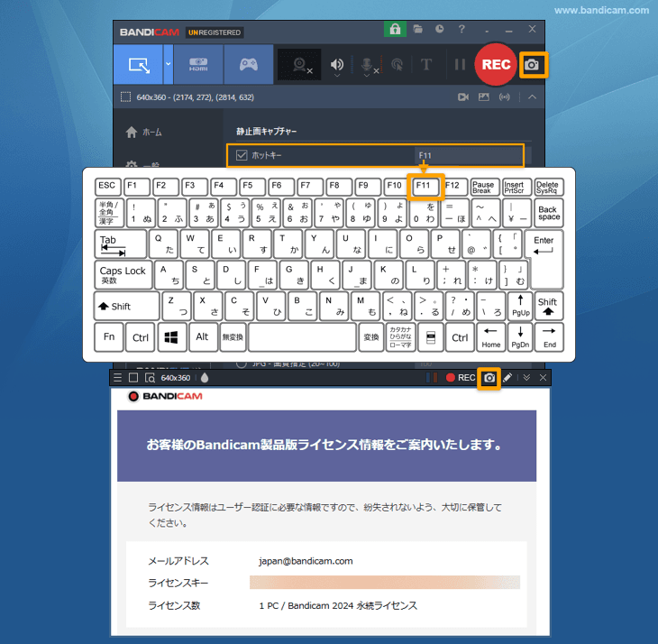The image size is (658, 644).
Task: Click the ライセンスキー license key field
Action: [x=384, y=583]
